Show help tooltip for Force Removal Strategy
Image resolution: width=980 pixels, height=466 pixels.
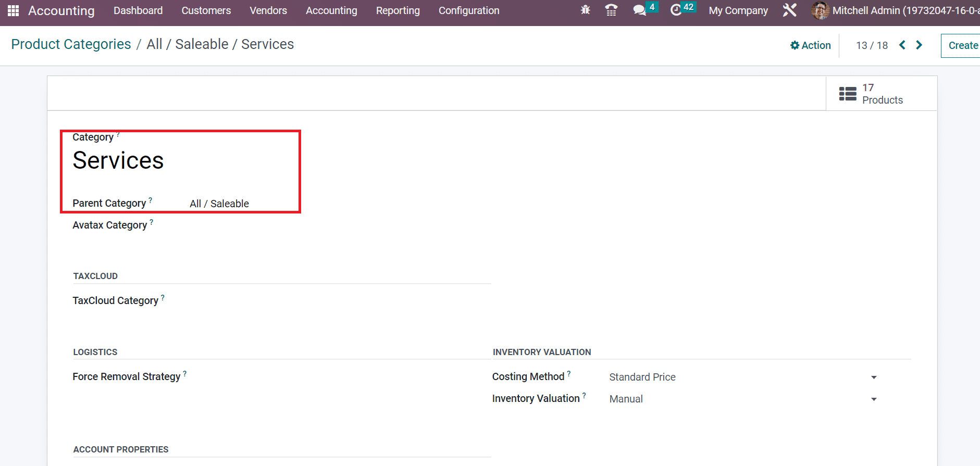(185, 373)
